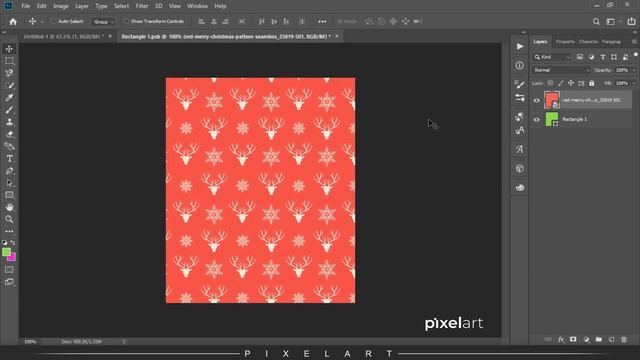
Task: Click the foreground green color swatch
Action: 6,252
